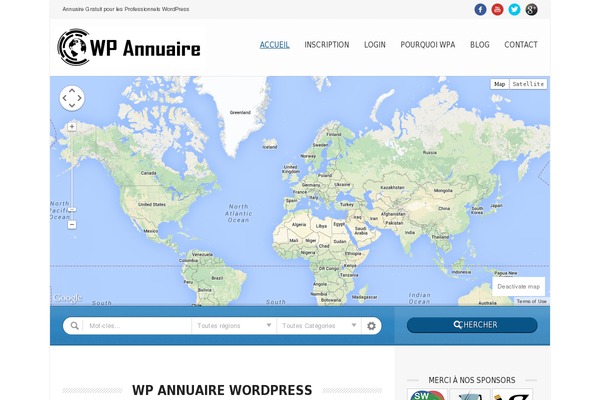Open the Toutes régions dropdown
600x400 pixels.
point(234,326)
